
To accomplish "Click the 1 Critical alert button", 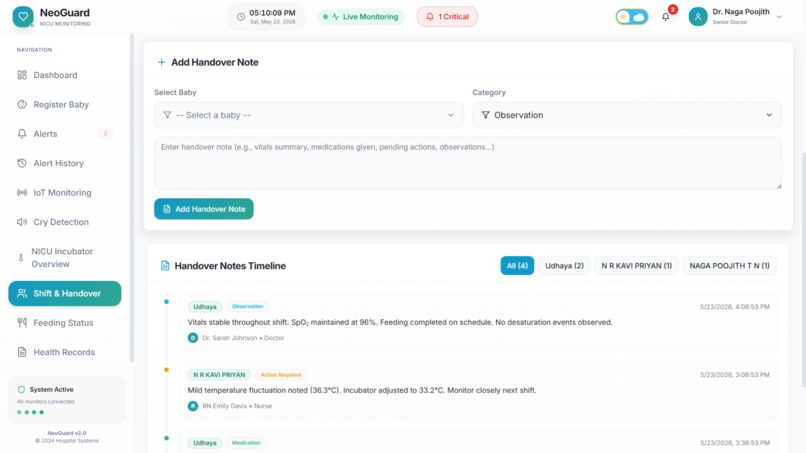I will [447, 16].
